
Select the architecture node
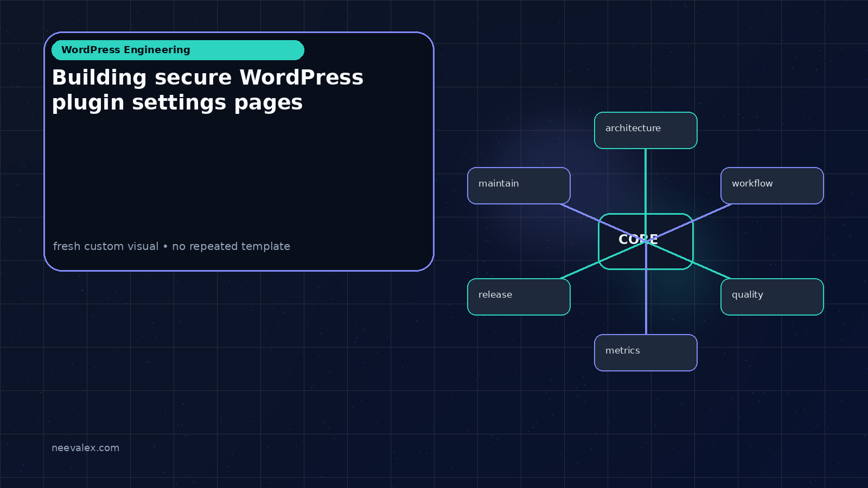pyautogui.click(x=646, y=130)
